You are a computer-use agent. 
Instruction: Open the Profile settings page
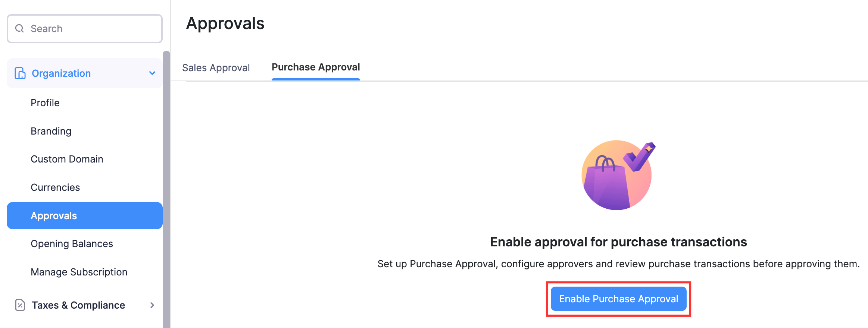point(45,102)
